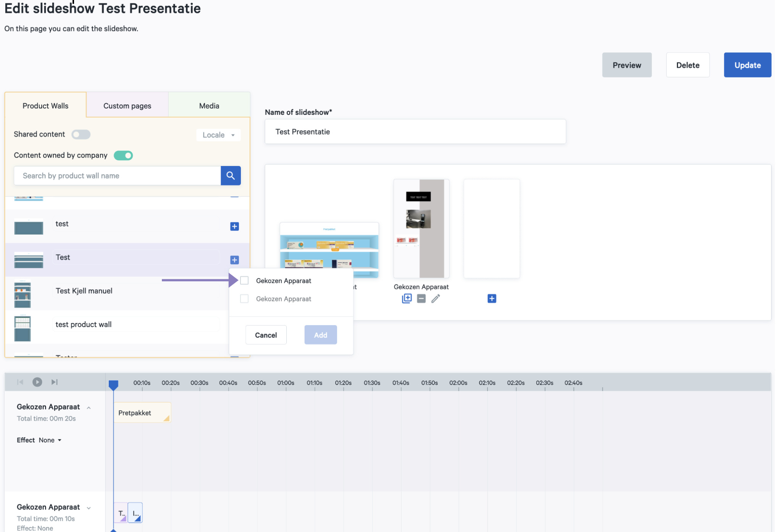The image size is (778, 532).
Task: Click the Update button to save slideshow
Action: click(x=747, y=64)
